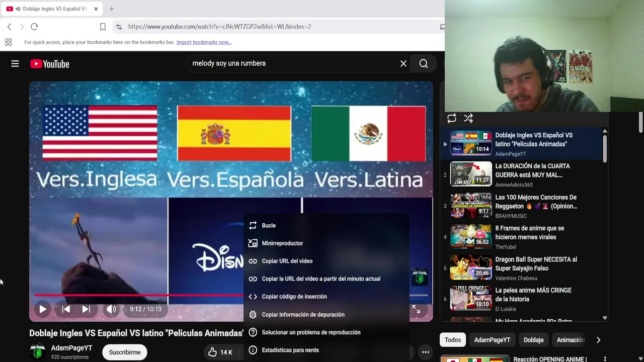Select Bucle in the context menu

click(327, 226)
